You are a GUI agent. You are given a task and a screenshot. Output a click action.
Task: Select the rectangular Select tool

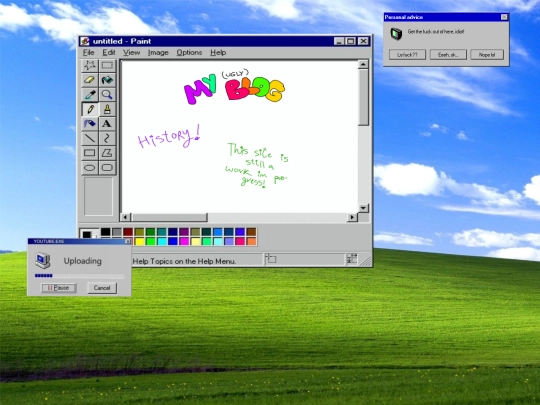coord(107,65)
